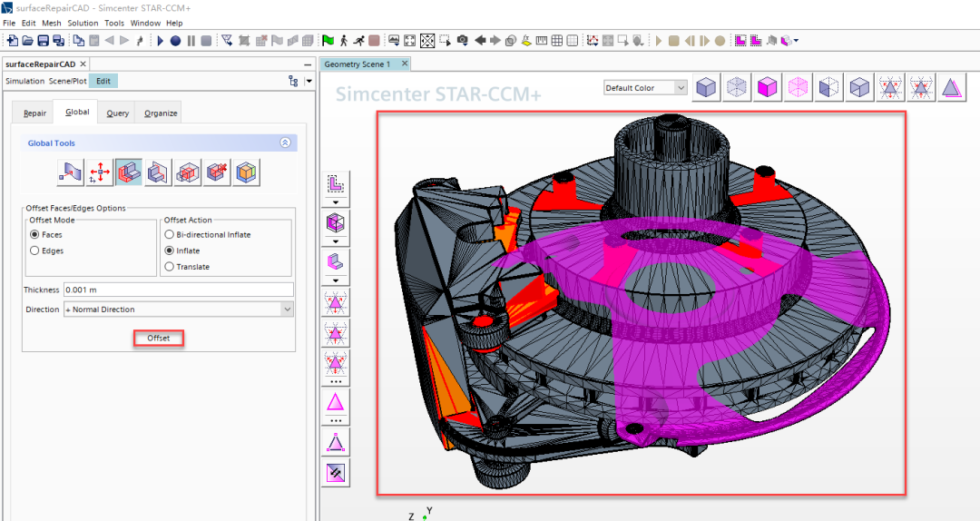Click the blue Play macro triangle icon
980x521 pixels.
(161, 41)
